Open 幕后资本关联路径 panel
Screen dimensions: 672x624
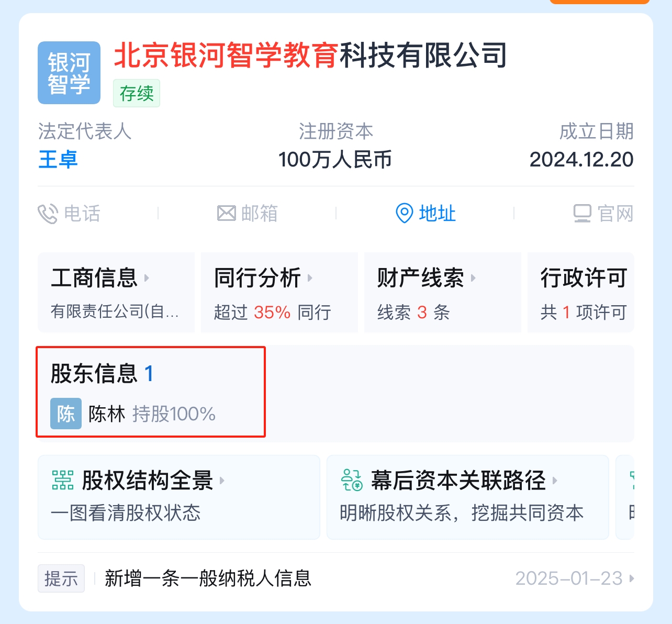(468, 497)
